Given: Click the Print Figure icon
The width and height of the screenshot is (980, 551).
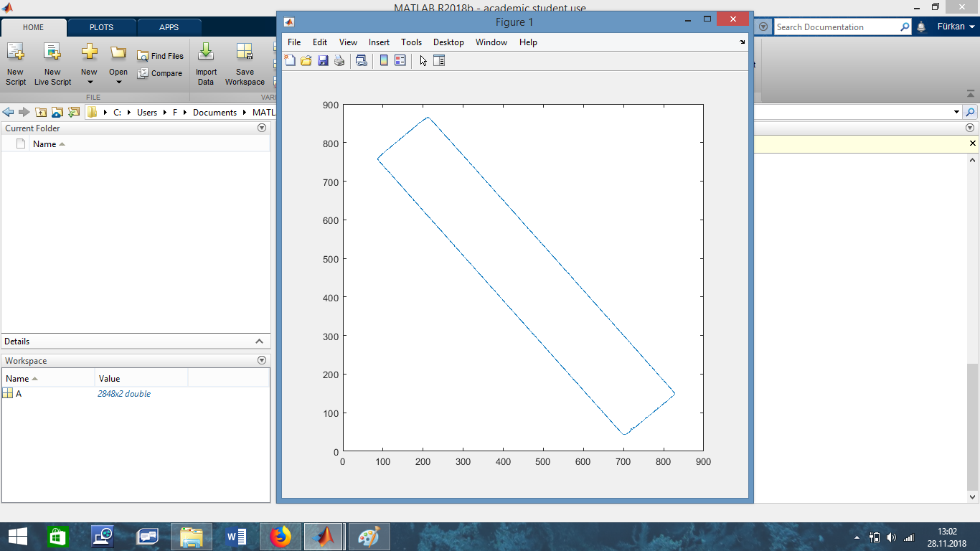Looking at the screenshot, I should point(339,61).
